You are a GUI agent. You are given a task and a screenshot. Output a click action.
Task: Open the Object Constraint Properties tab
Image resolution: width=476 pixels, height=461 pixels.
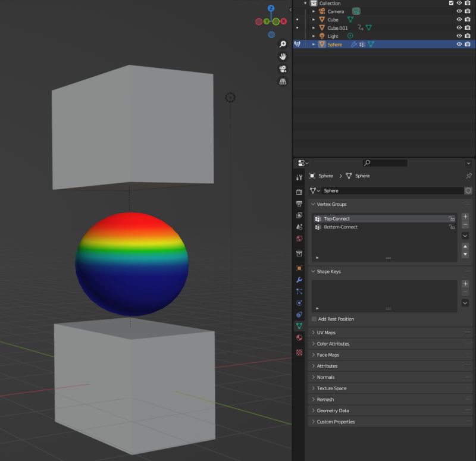coord(299,315)
